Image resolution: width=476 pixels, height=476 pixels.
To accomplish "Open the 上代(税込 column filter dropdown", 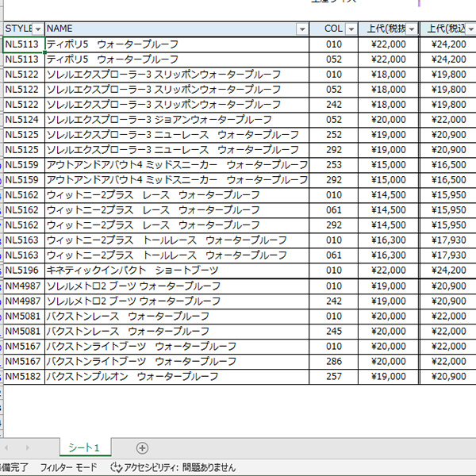I will [470, 29].
